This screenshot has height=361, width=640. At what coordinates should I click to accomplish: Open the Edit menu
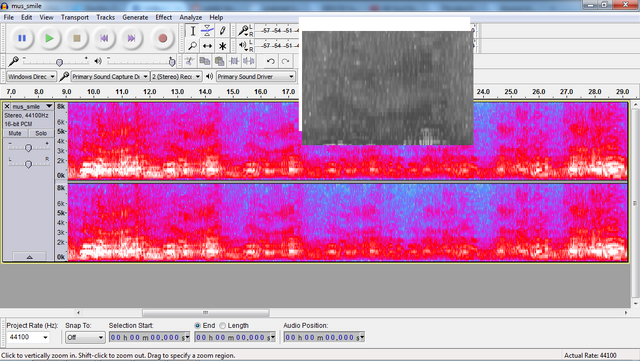coord(27,17)
